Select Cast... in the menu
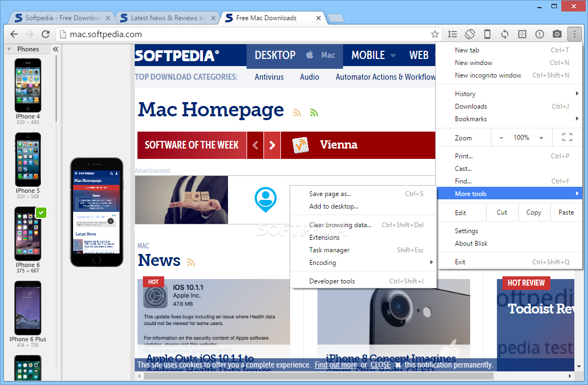The width and height of the screenshot is (588, 385). coord(509,169)
